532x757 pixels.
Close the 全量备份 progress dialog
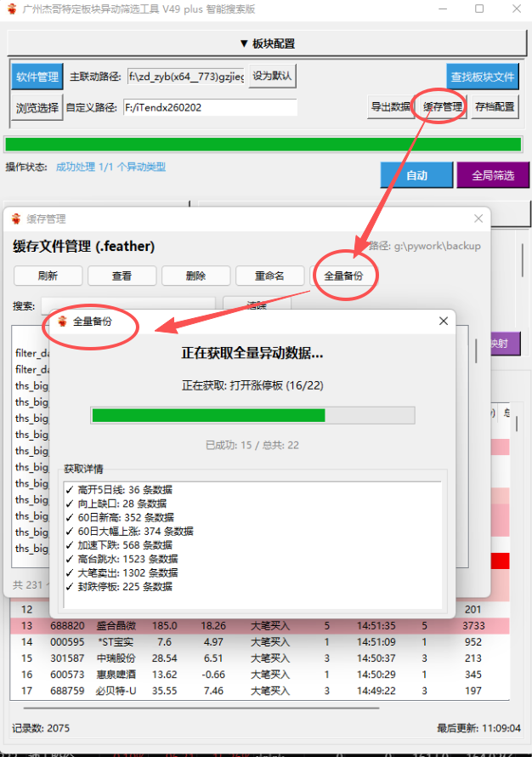(444, 321)
